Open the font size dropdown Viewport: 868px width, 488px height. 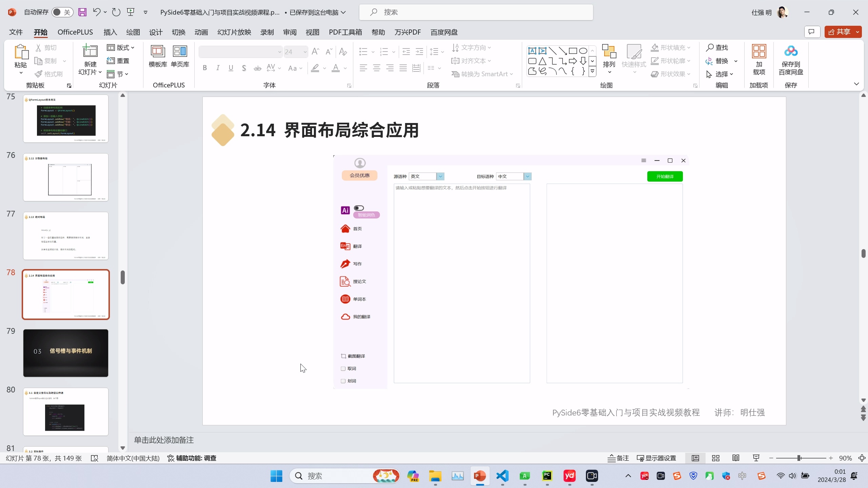point(305,52)
